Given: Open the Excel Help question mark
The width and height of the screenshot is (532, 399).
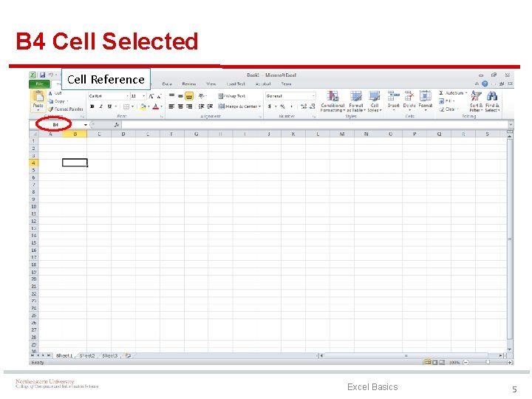Looking at the screenshot, I should [485, 83].
